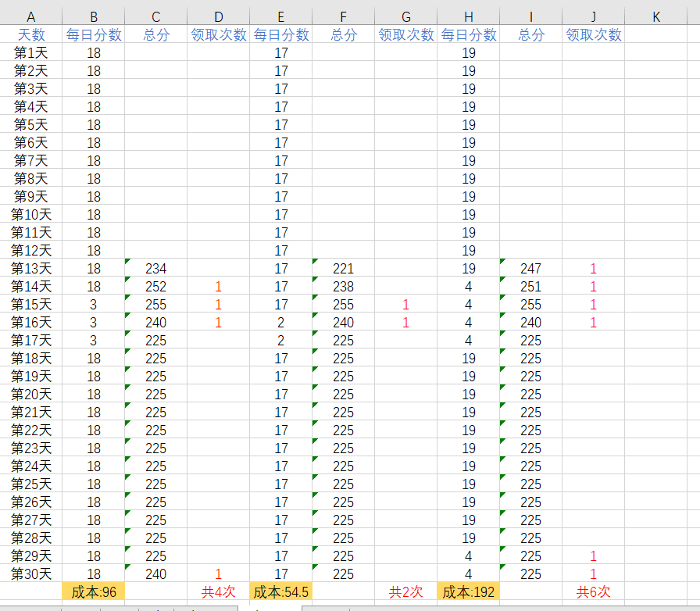Select the cell showing 247
Image resolution: width=700 pixels, height=611 pixels.
pyautogui.click(x=531, y=268)
